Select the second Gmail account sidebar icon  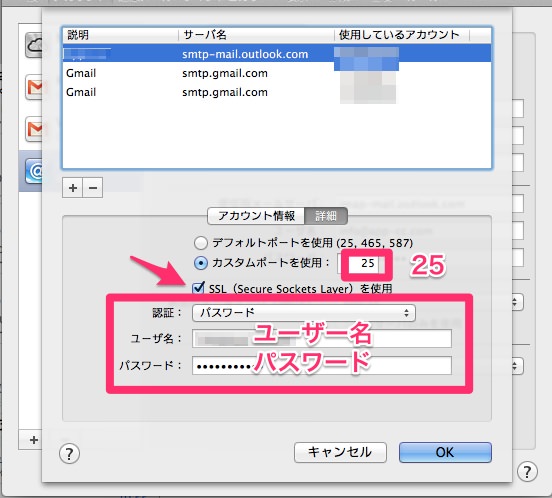point(34,129)
